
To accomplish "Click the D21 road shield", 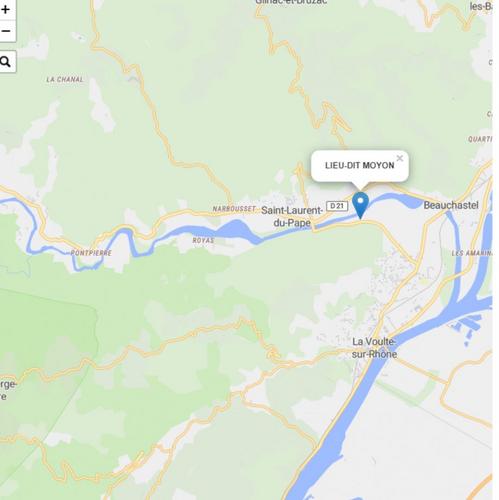I will click(x=337, y=206).
